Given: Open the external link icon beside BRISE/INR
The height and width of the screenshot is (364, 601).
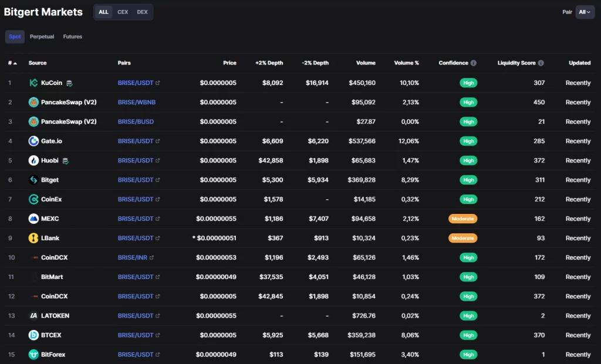Looking at the screenshot, I should coord(151,257).
